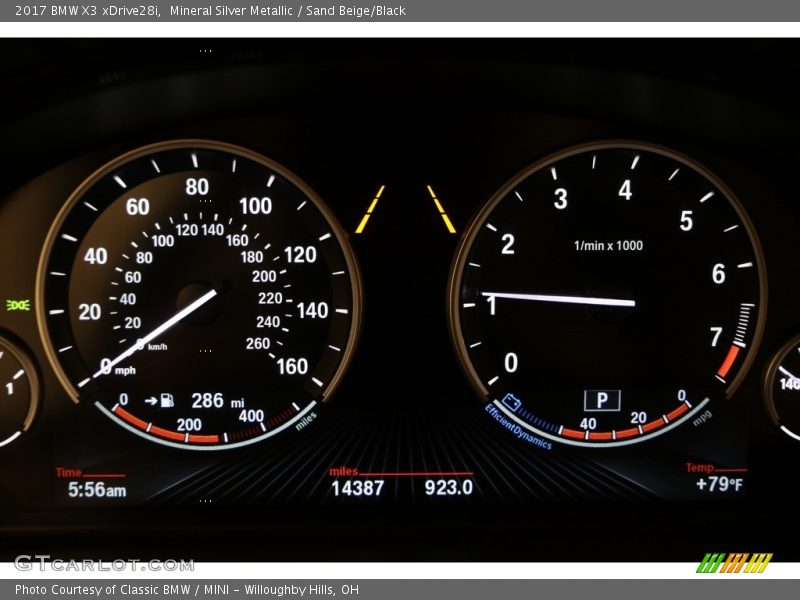The width and height of the screenshot is (800, 600).
Task: Click the green parking lights indicator icon
Action: coord(18,305)
